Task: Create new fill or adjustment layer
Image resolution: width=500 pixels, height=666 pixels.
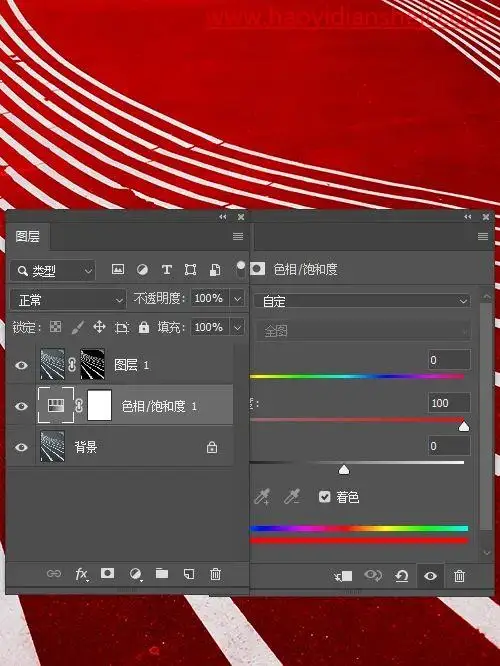Action: (136, 574)
